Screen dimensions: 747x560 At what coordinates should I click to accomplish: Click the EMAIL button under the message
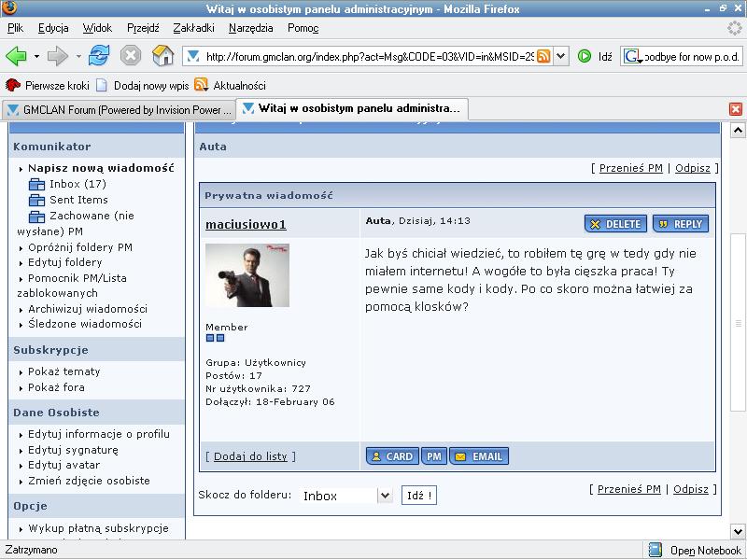pos(478,456)
